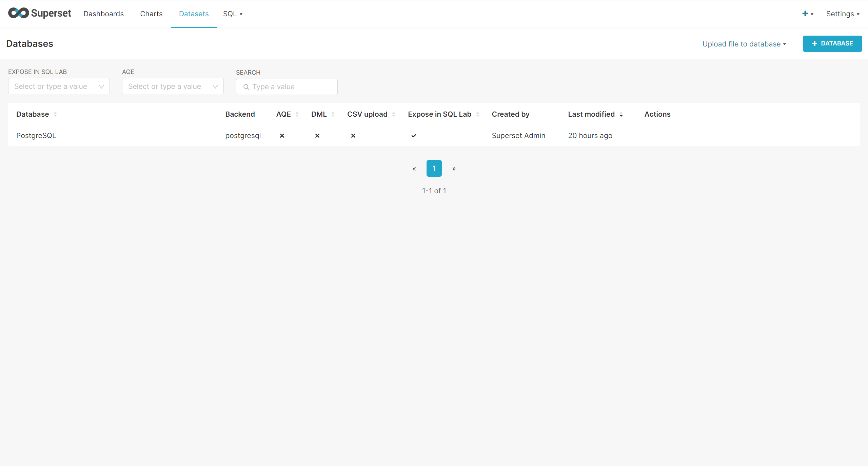Switch to the Dashboards tab
The image size is (868, 466).
click(104, 14)
